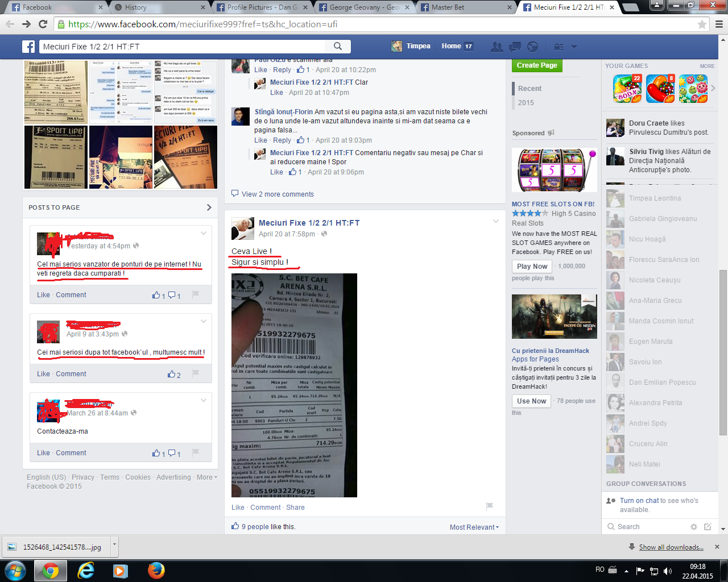
Task: Expand options for Ceva Live post
Action: tap(495, 222)
